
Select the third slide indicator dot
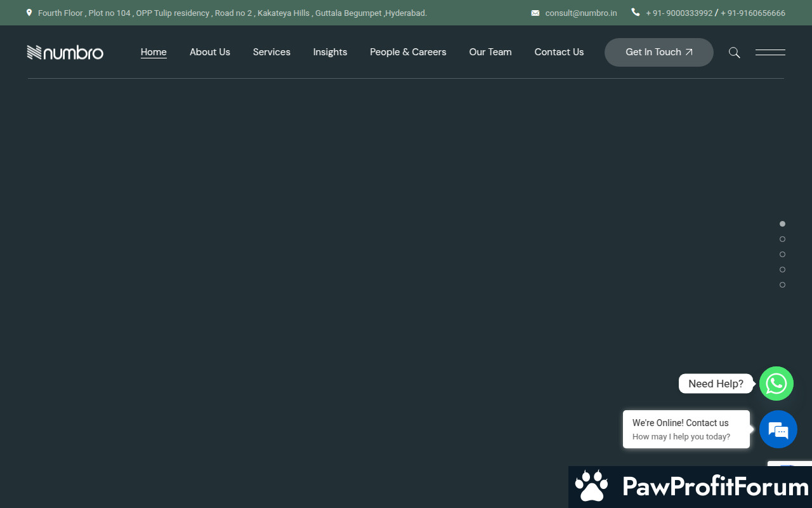click(782, 255)
